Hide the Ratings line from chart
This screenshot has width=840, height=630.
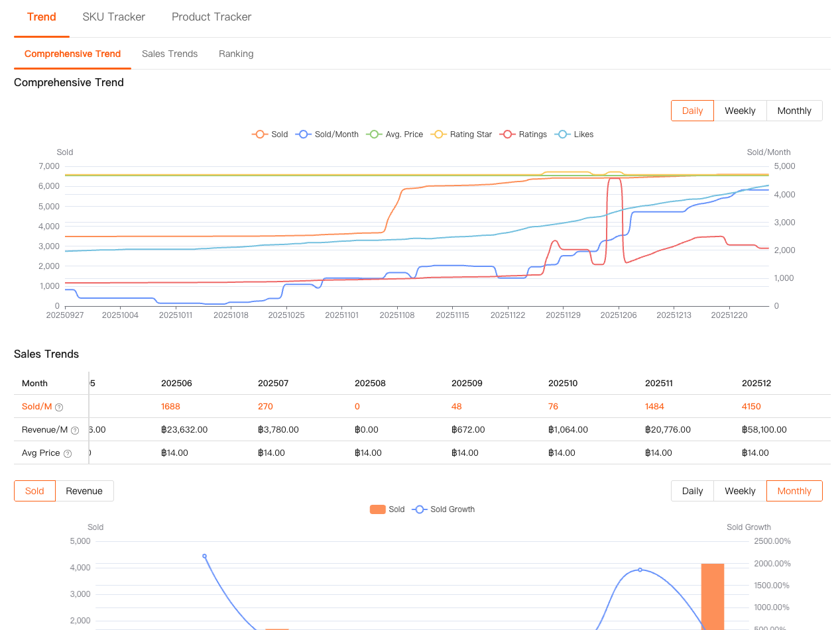(509, 134)
